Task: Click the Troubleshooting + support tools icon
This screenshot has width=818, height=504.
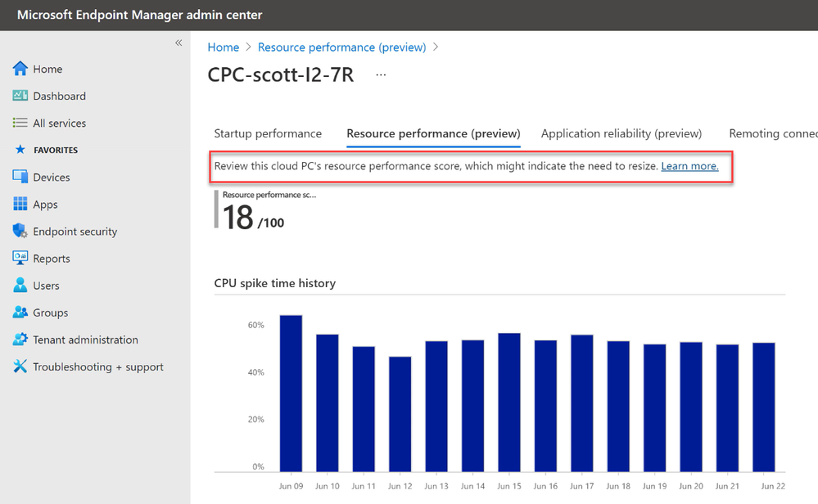Action: tap(20, 367)
